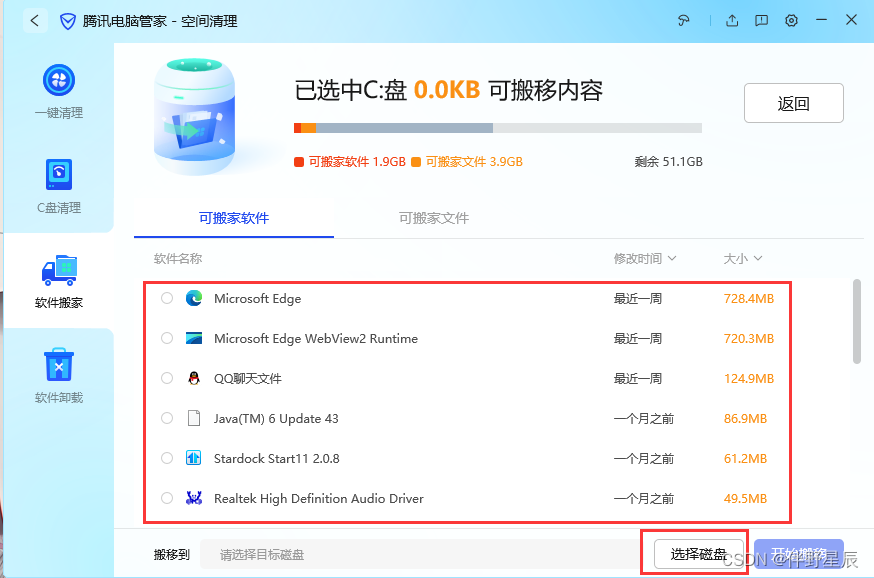Switch to 可搬家文件 tab
This screenshot has height=578, width=874.
coord(434,218)
